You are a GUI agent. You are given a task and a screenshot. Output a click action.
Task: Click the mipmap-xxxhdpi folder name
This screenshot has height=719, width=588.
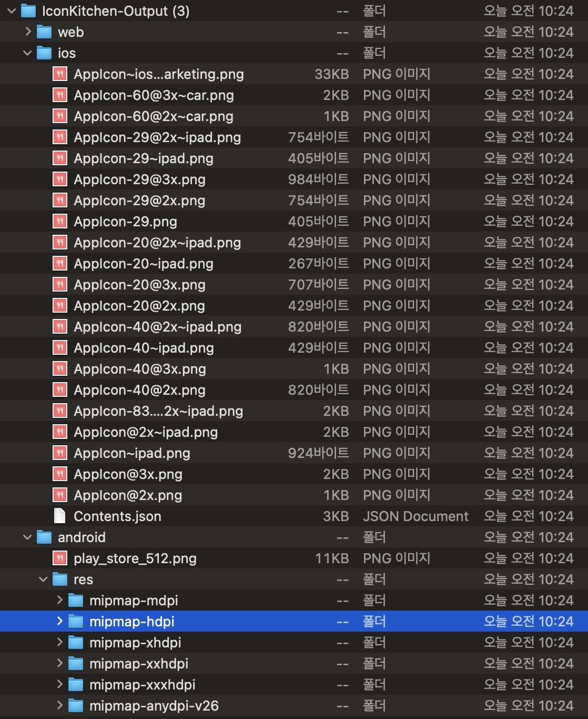(142, 685)
